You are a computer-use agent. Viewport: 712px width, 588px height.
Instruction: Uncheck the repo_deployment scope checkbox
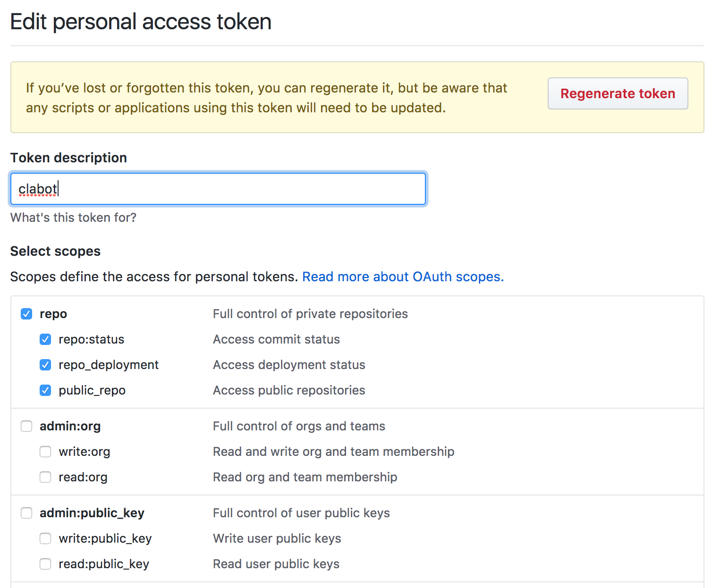pyautogui.click(x=45, y=365)
